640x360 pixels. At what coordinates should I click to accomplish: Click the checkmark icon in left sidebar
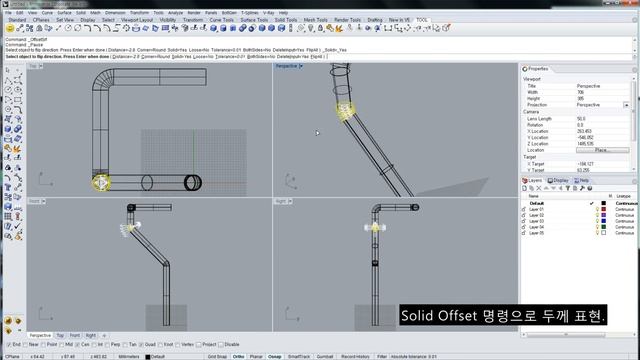click(18, 226)
